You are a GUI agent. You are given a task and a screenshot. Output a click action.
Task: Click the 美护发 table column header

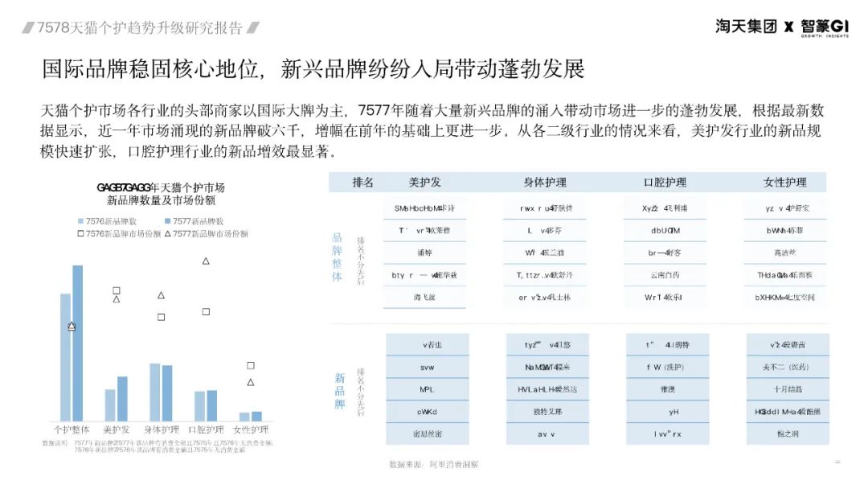pos(424,183)
